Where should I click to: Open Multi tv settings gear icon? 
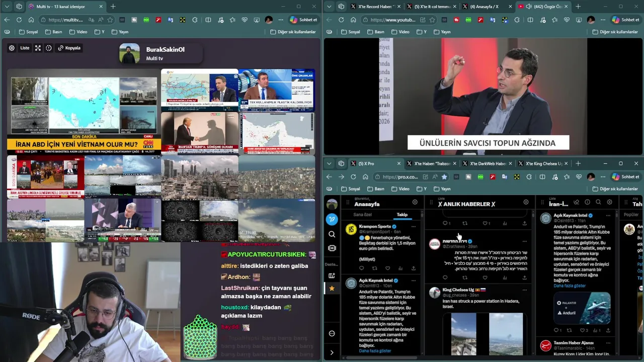(x=12, y=48)
